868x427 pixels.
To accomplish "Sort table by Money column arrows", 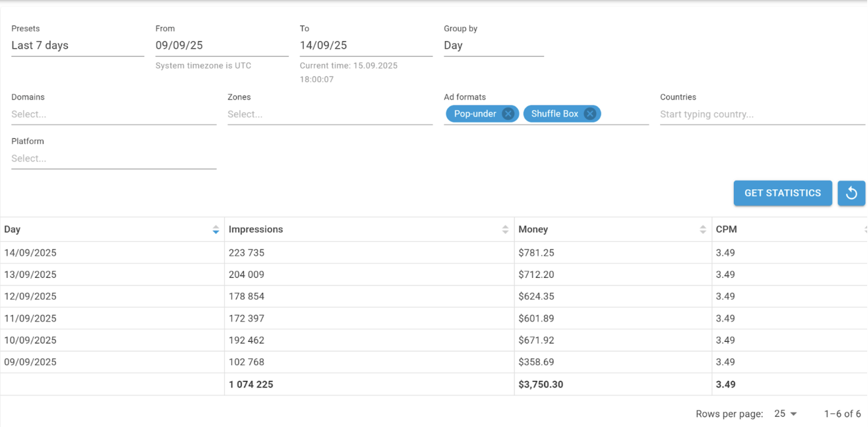I will point(703,230).
